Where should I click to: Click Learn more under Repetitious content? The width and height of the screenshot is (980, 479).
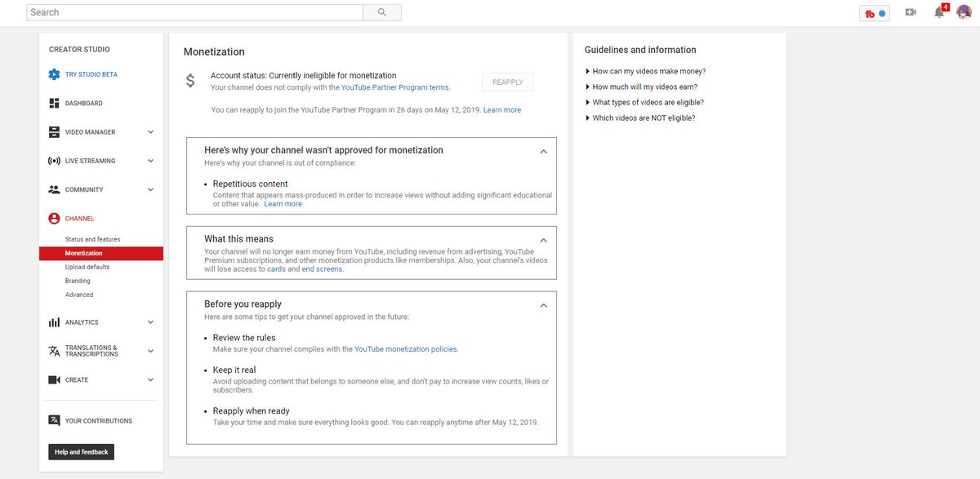pyautogui.click(x=283, y=204)
